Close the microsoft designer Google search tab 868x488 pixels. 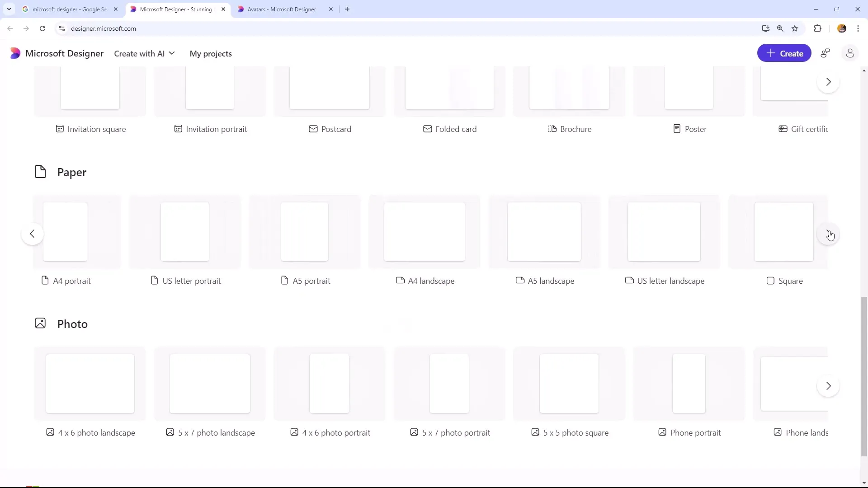116,9
